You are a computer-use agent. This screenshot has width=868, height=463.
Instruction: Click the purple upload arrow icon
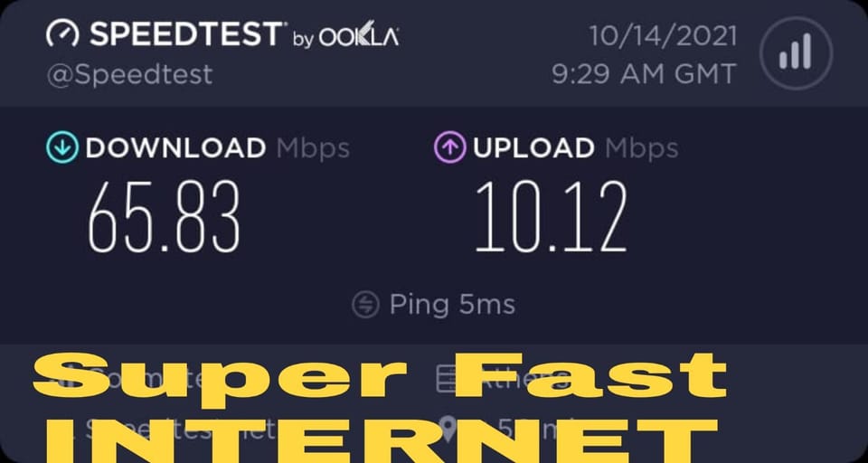(450, 147)
